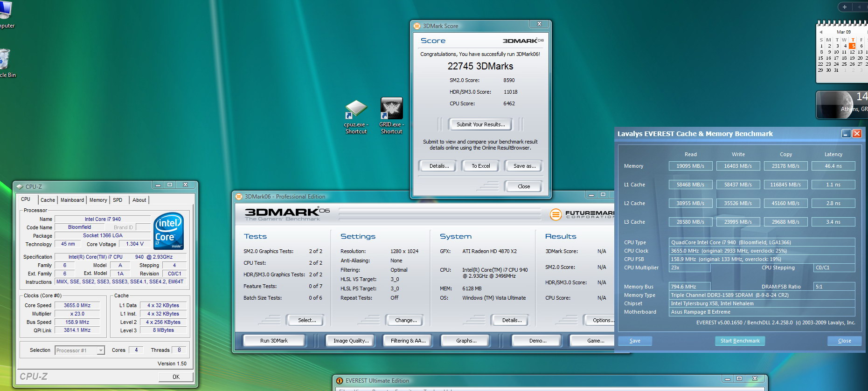Open Graphs in 3DMark06

click(466, 341)
